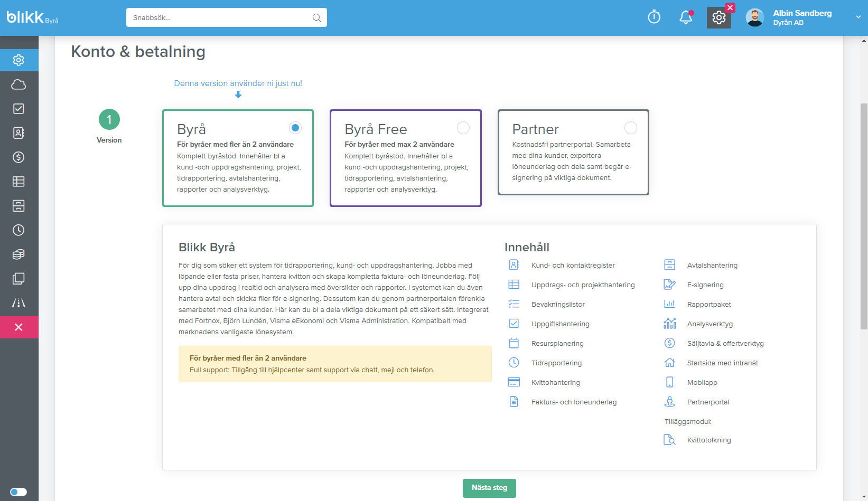Click the Kvittotolkning icon

(669, 440)
